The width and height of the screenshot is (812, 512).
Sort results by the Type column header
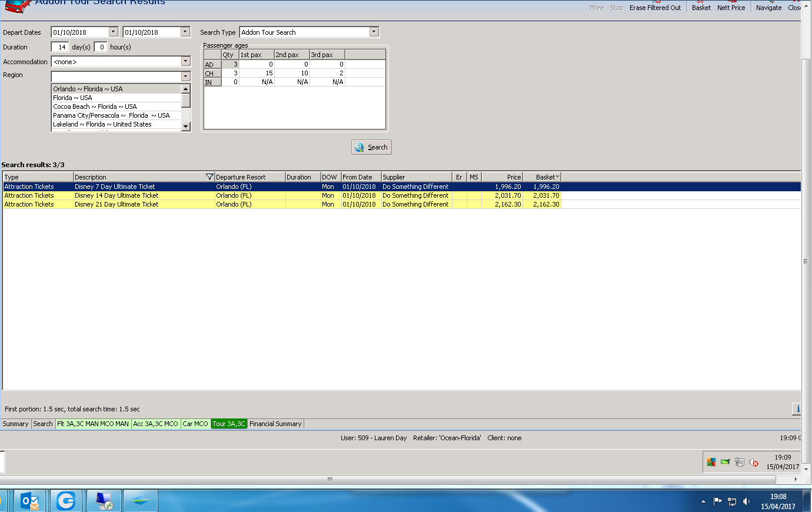point(38,177)
